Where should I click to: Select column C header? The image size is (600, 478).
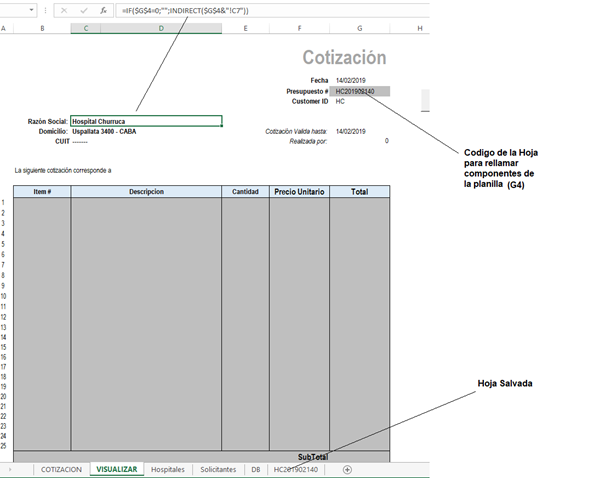86,28
